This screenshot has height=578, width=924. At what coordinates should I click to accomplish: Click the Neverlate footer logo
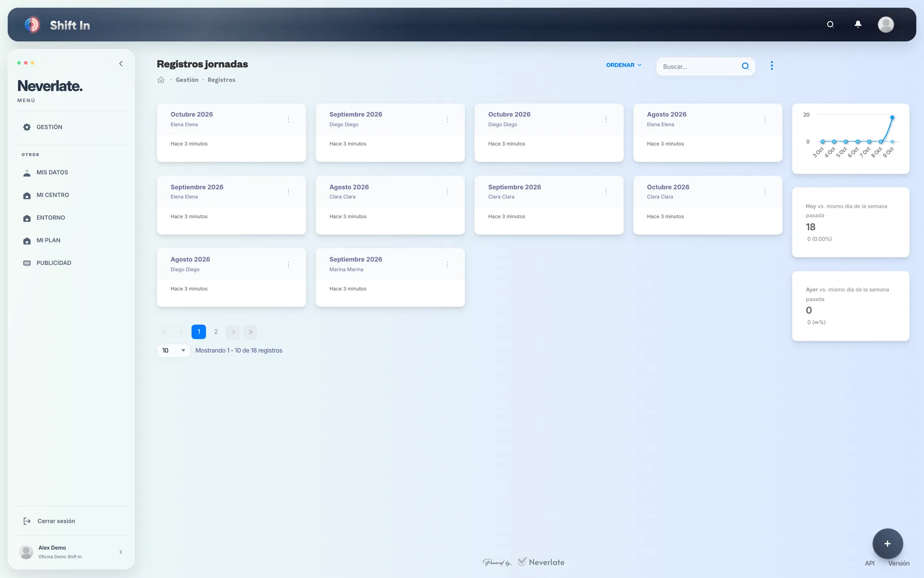[x=541, y=562]
